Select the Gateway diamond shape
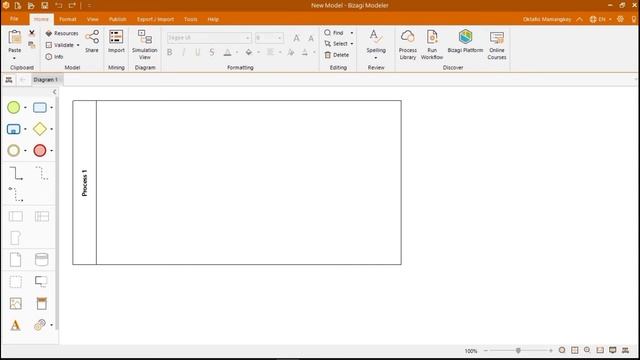 [x=40, y=129]
